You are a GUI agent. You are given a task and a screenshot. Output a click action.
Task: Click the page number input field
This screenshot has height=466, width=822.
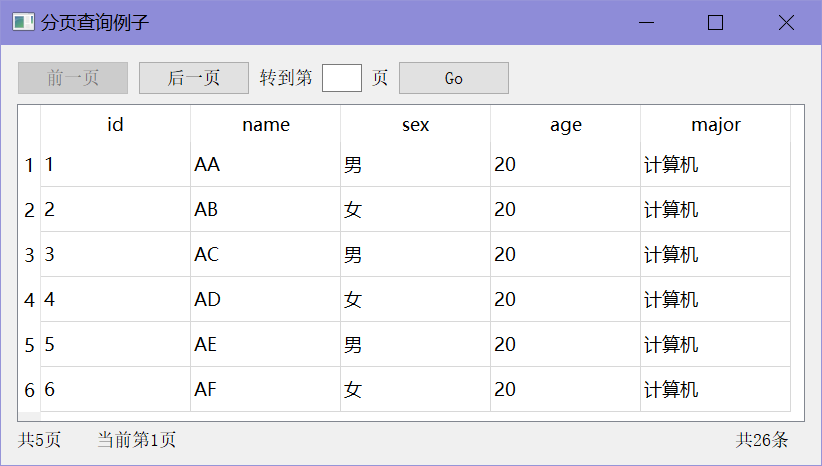click(342, 78)
